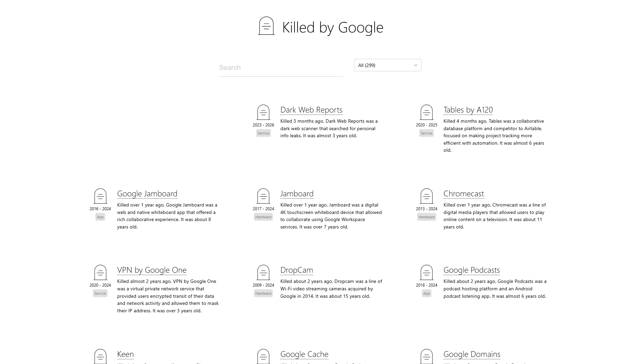This screenshot has height=364, width=640.
Task: Click the Chromecast tombstone icon
Action: point(426,196)
